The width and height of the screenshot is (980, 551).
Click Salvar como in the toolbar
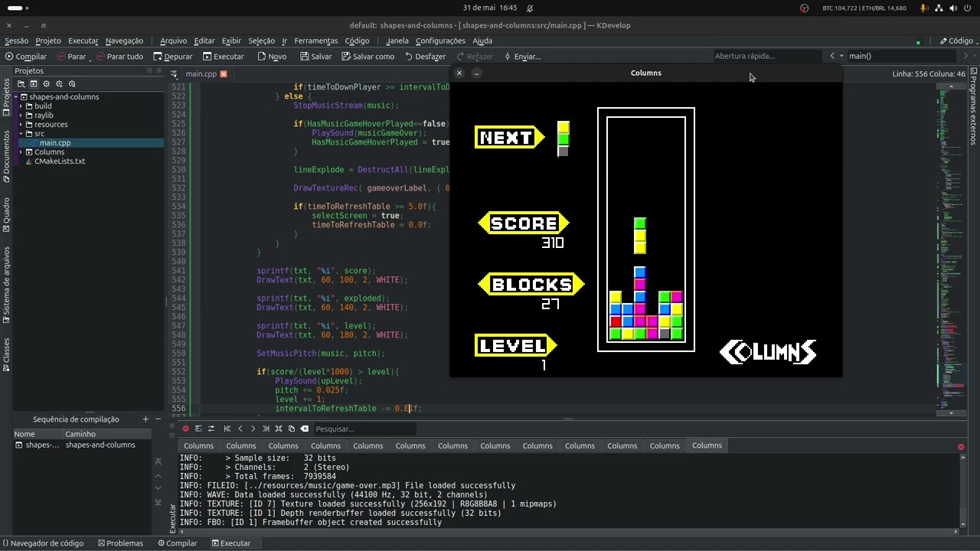(367, 56)
